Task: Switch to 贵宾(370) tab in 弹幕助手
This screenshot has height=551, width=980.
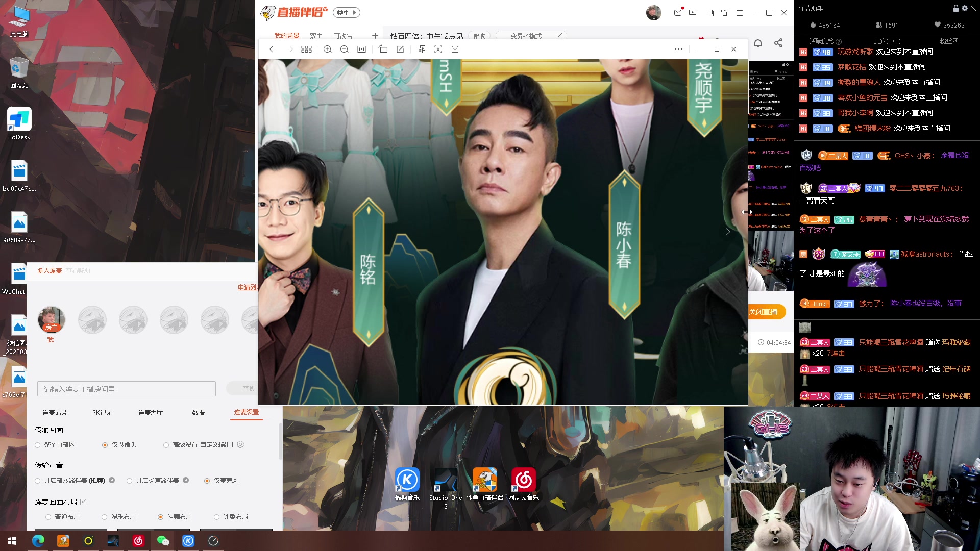Action: [x=887, y=41]
